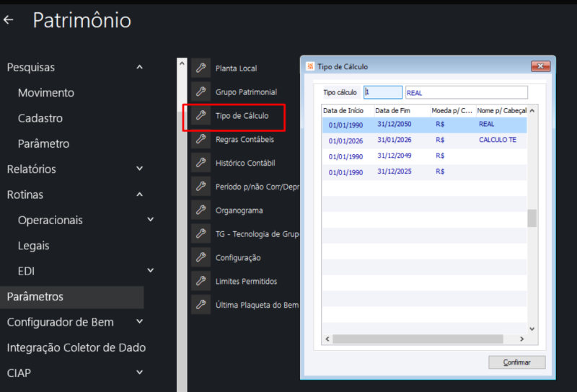Open Movimento under Pesquisas

point(46,93)
